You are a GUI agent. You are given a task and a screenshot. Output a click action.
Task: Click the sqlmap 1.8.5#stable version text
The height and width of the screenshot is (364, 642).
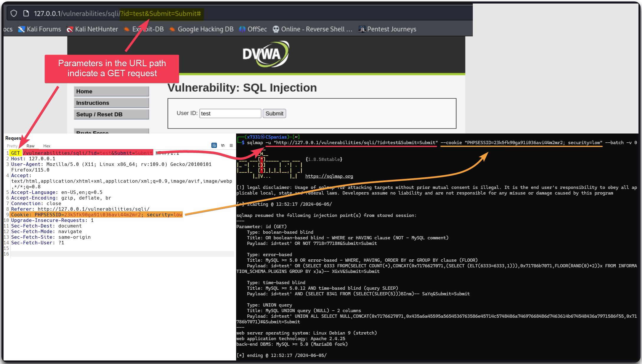tap(324, 159)
